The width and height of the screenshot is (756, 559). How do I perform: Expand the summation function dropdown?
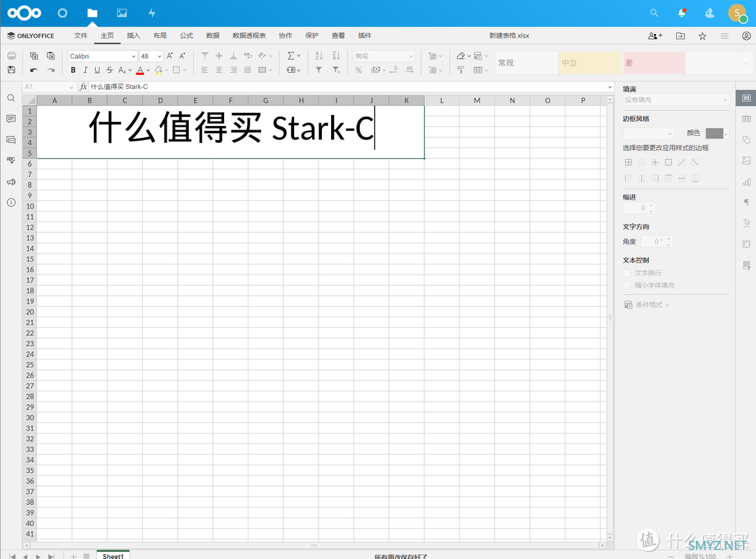(x=299, y=56)
